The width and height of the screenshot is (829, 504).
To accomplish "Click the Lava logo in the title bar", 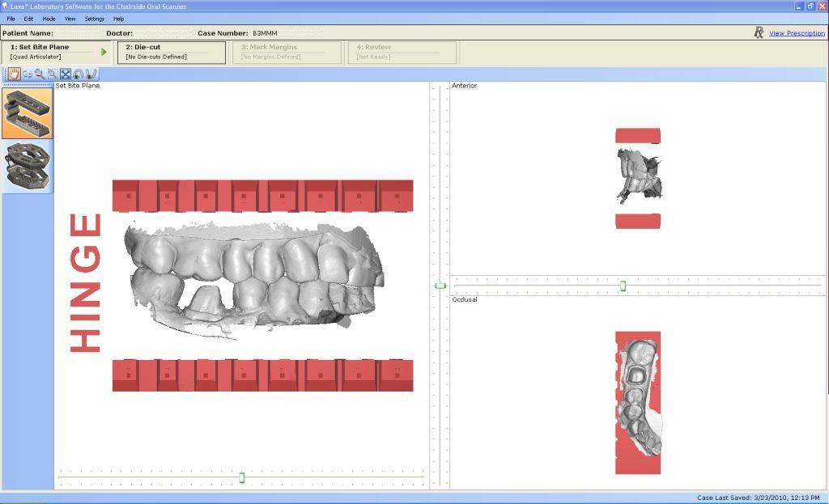I will 6,6.
